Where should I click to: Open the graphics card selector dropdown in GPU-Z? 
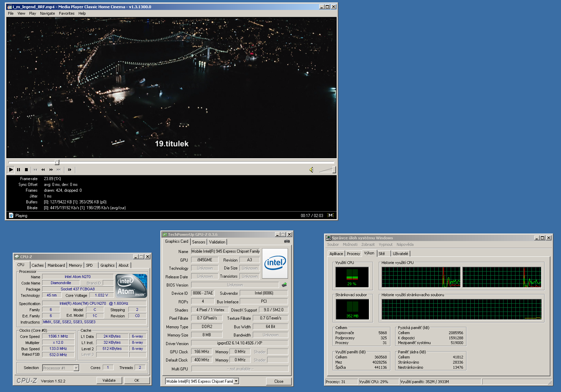point(236,381)
